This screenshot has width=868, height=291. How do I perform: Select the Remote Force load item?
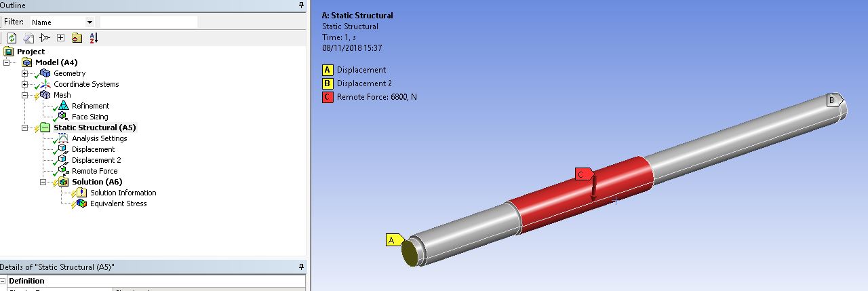[94, 171]
